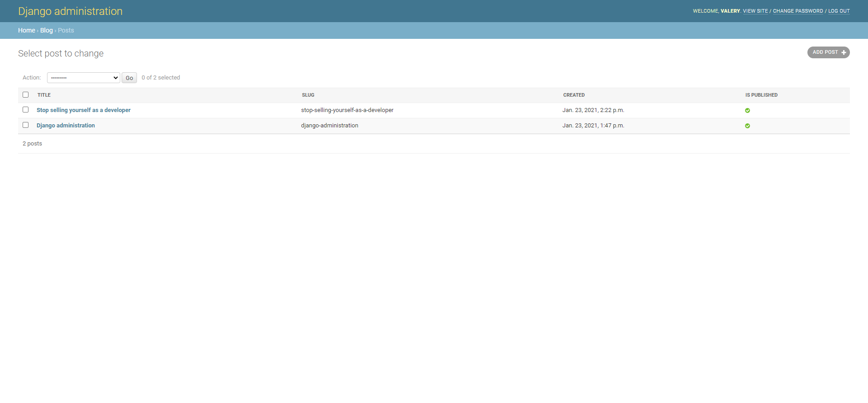The width and height of the screenshot is (868, 403).
Task: Sort by the Title column header
Action: click(x=44, y=95)
